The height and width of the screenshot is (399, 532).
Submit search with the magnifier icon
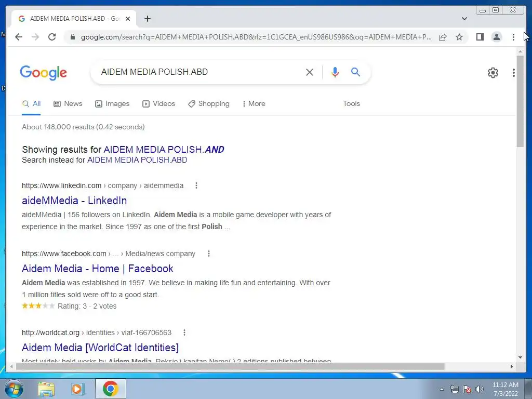coord(355,72)
